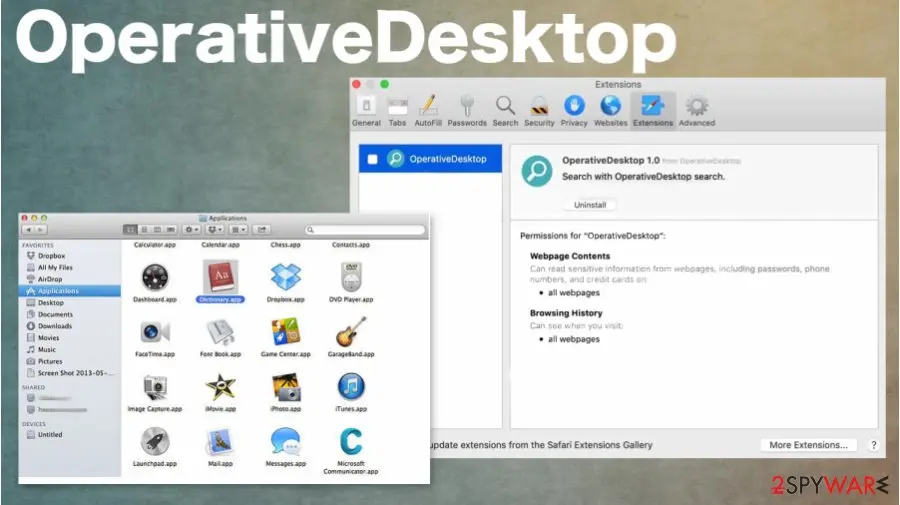Switch Finder to list view
Screen dimensions: 900x505
(144, 230)
